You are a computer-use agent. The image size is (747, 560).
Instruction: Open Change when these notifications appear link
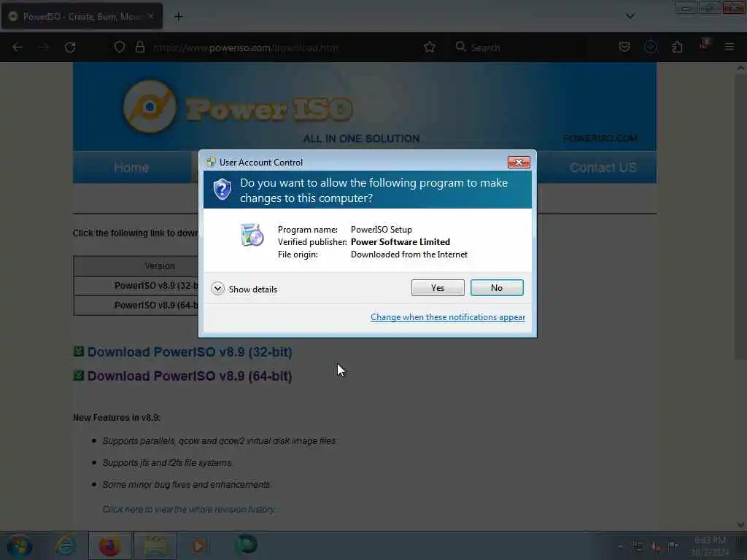coord(448,317)
